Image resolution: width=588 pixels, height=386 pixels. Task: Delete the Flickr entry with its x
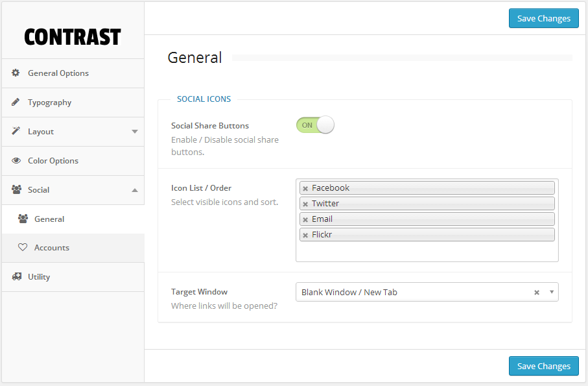(x=305, y=235)
